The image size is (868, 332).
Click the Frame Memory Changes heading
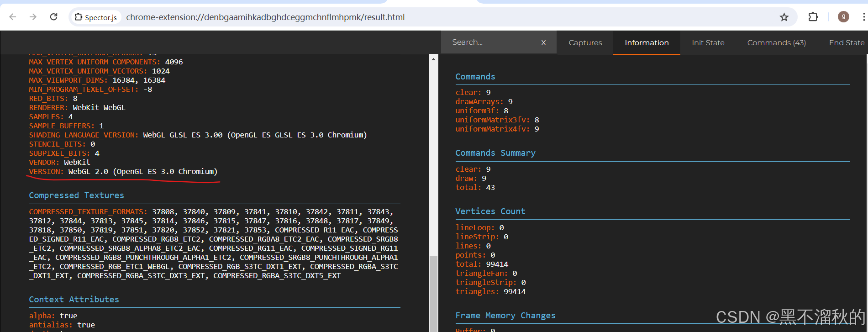(x=505, y=316)
